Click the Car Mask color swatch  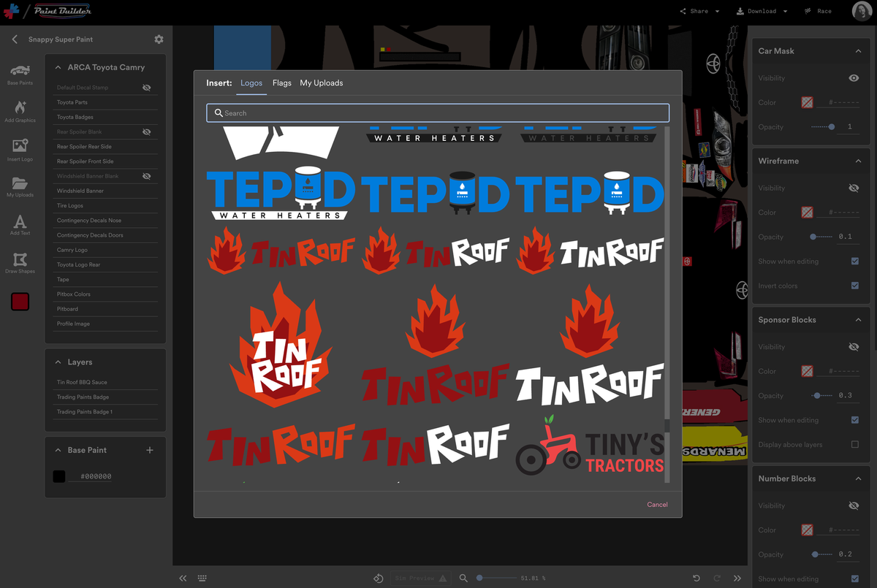807,103
